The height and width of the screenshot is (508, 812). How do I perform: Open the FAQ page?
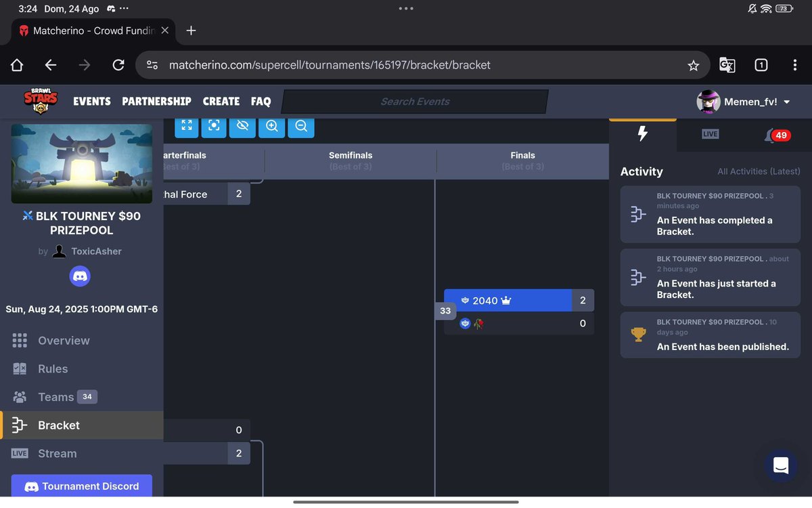261,102
